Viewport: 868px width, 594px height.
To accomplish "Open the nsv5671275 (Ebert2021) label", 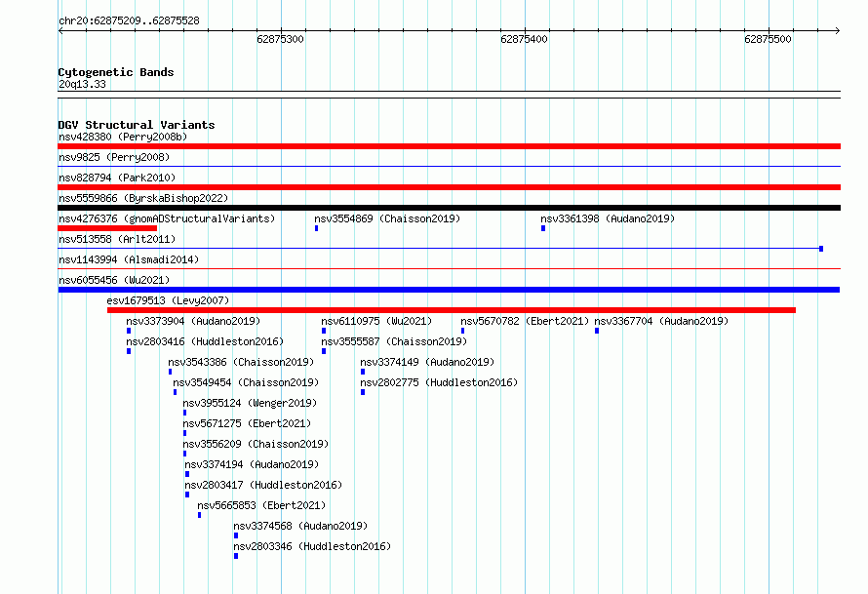I will 247,423.
